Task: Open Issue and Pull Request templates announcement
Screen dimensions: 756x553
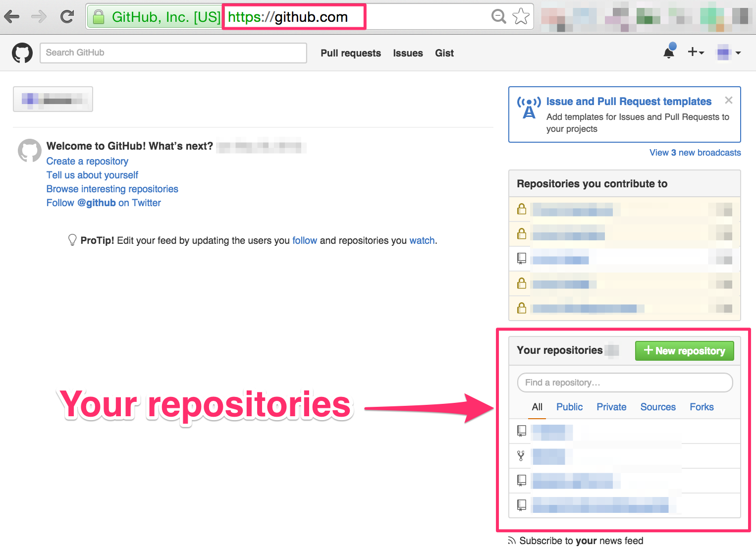Action: [629, 102]
